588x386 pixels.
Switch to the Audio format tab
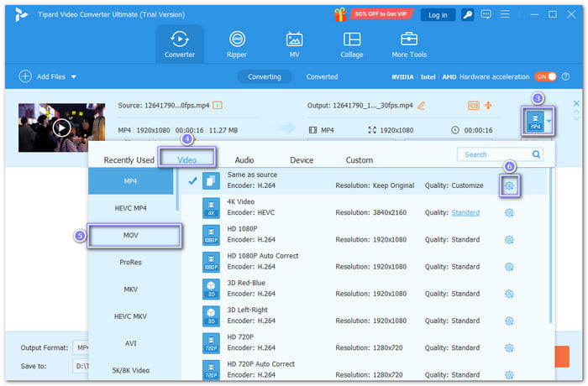244,159
